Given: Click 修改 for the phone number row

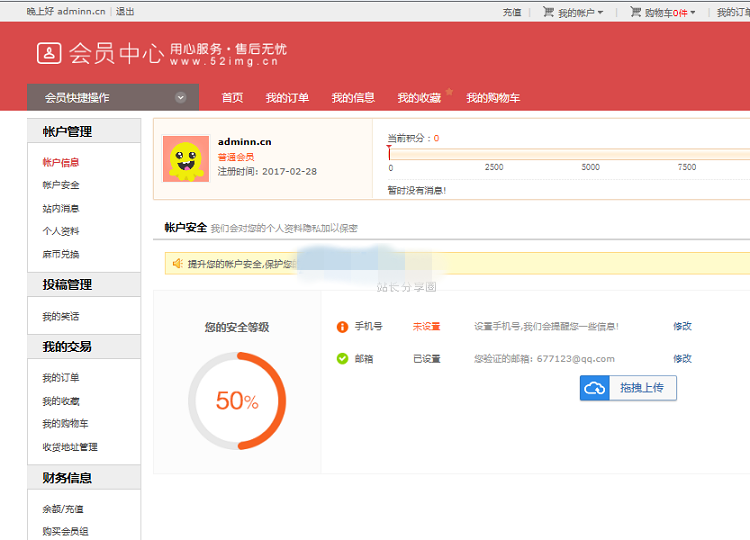Looking at the screenshot, I should click(x=683, y=326).
